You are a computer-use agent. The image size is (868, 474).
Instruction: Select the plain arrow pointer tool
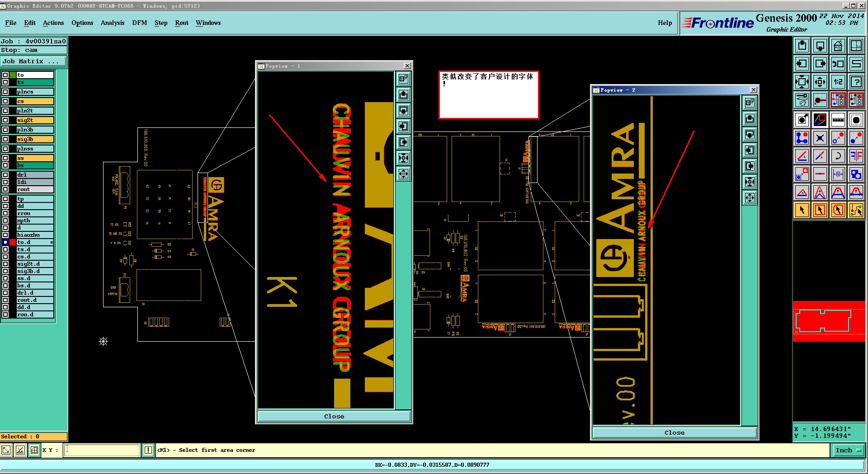(802, 210)
